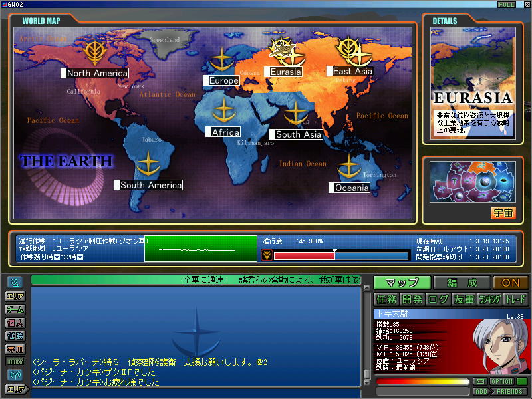Click the Federation emblem over Africa
Screen dimensions: 532x399
[223, 110]
